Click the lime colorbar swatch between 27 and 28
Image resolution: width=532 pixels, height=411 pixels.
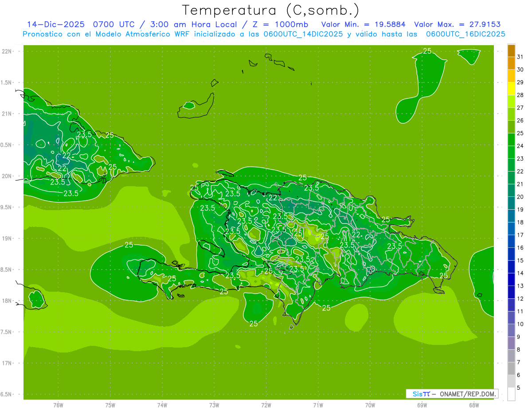[x=511, y=102]
